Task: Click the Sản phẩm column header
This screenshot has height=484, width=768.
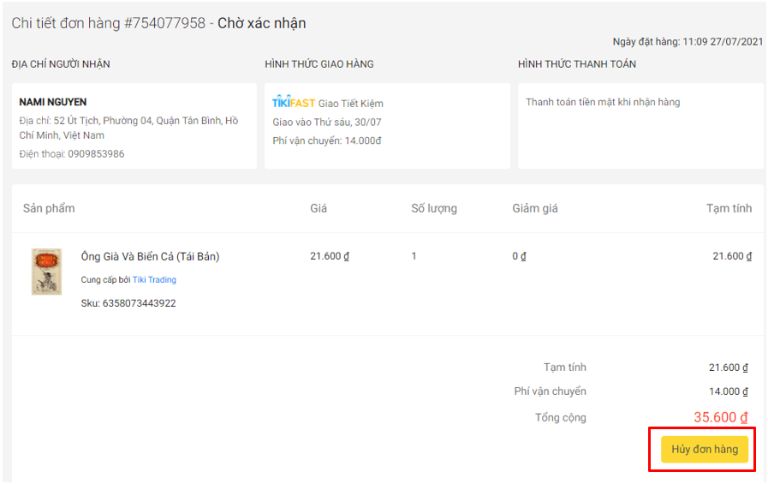Action: coord(49,209)
